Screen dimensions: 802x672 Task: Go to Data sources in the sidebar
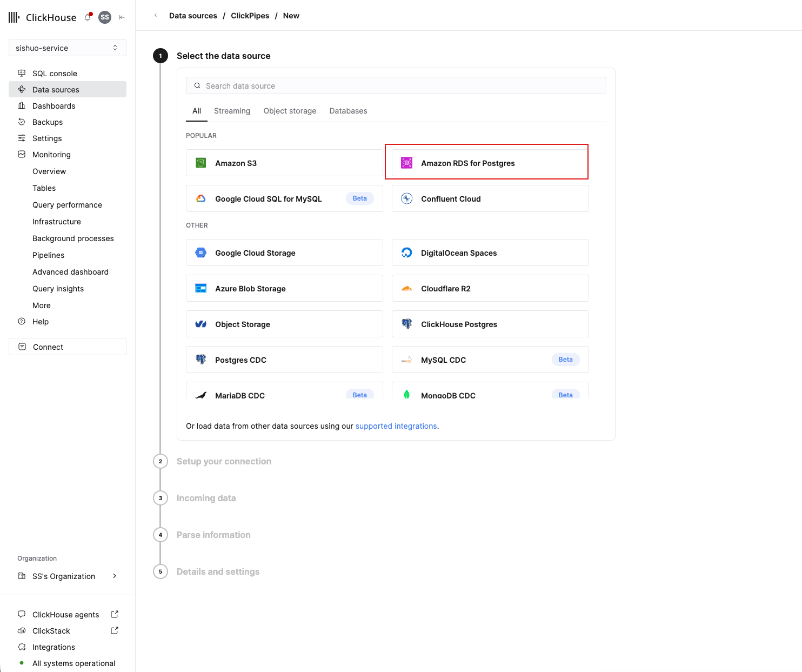pyautogui.click(x=68, y=89)
